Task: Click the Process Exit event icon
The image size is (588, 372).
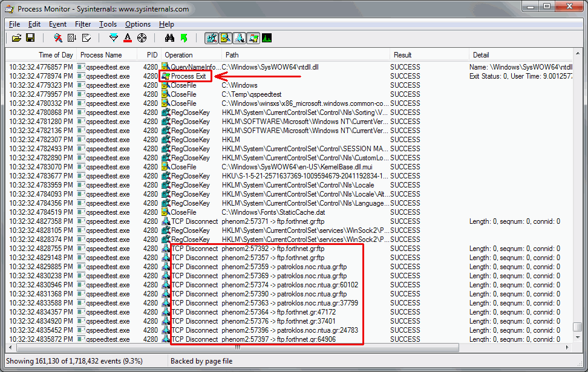Action: tap(166, 76)
